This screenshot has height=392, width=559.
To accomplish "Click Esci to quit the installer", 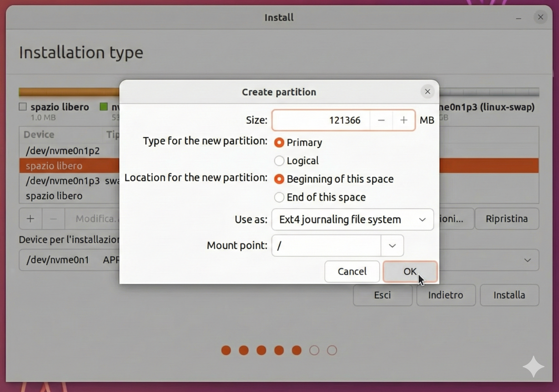I will coord(382,295).
